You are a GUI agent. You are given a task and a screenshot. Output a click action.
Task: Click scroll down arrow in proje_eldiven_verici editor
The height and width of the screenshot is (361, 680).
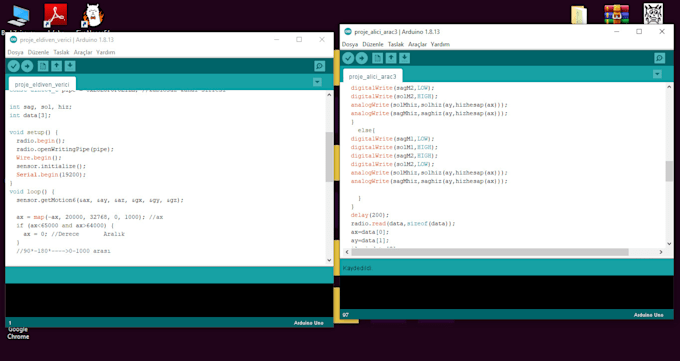point(329,260)
